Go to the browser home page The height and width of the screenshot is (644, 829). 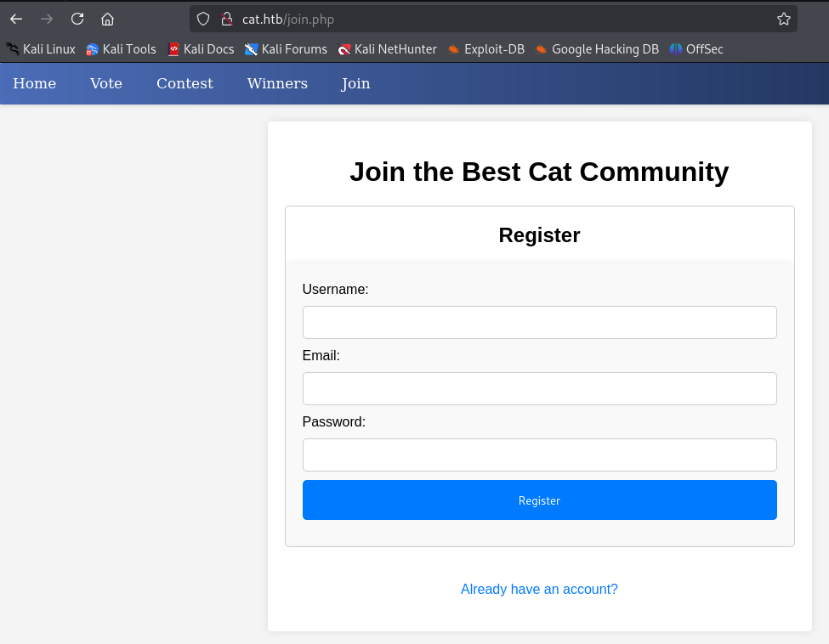[x=107, y=19]
